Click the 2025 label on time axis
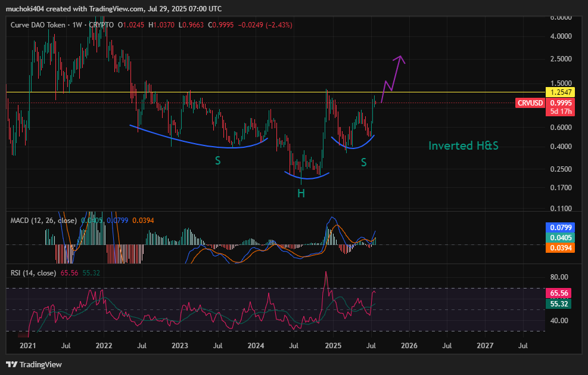Screen dimensions: 588x375 [333, 345]
